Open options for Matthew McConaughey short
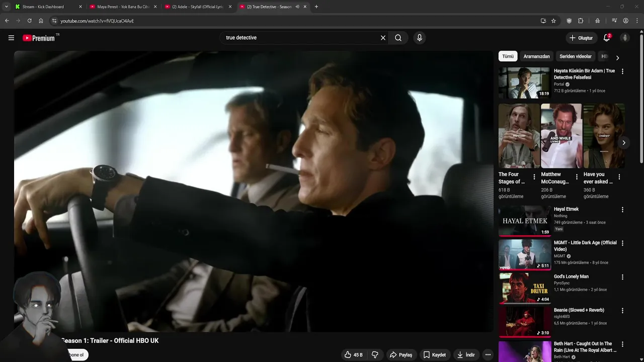 [x=577, y=177]
